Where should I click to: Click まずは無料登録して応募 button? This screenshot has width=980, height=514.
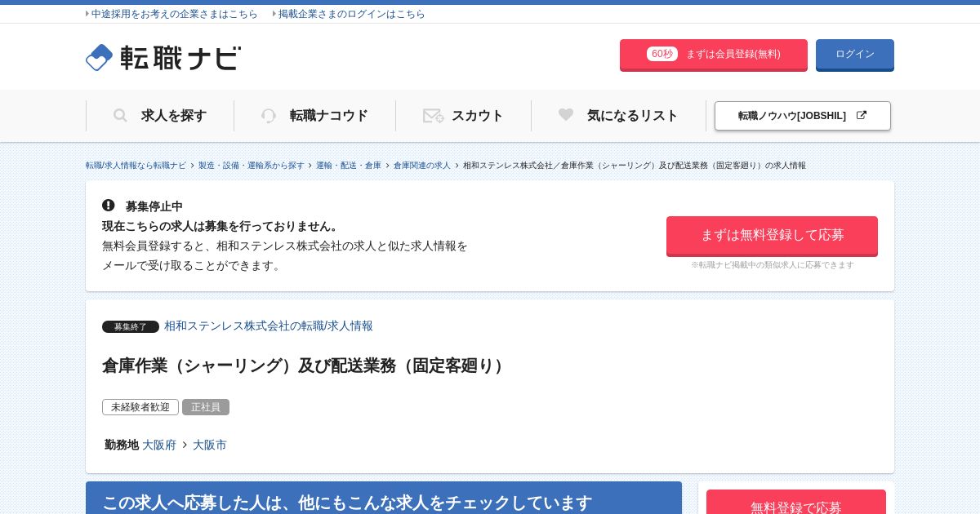(x=772, y=236)
